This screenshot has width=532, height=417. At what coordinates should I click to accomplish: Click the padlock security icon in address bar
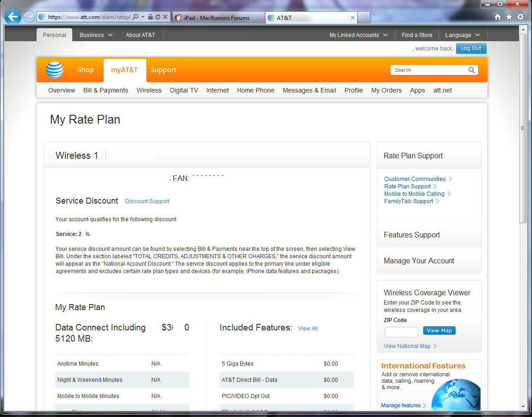pyautogui.click(x=150, y=17)
